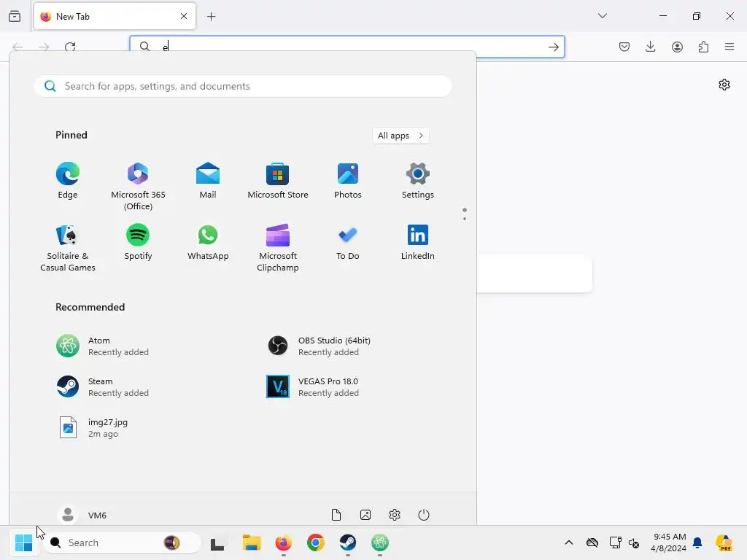Open Firefox list all tabs dropdown
This screenshot has width=747, height=560.
pyautogui.click(x=603, y=16)
